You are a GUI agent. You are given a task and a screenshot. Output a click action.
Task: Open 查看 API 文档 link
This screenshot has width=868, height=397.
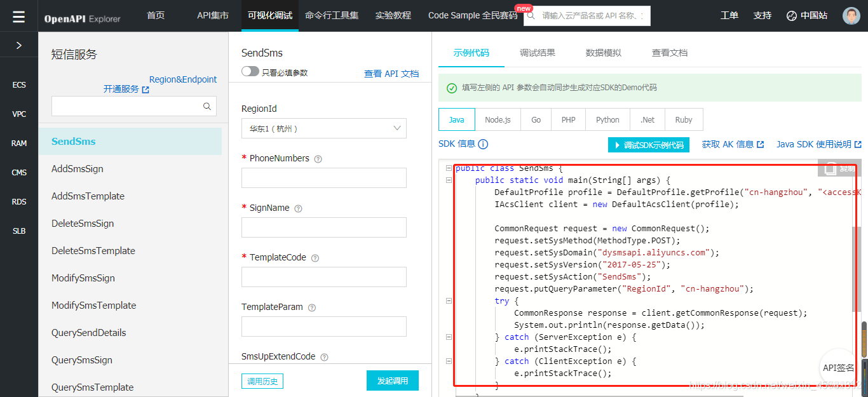point(391,74)
